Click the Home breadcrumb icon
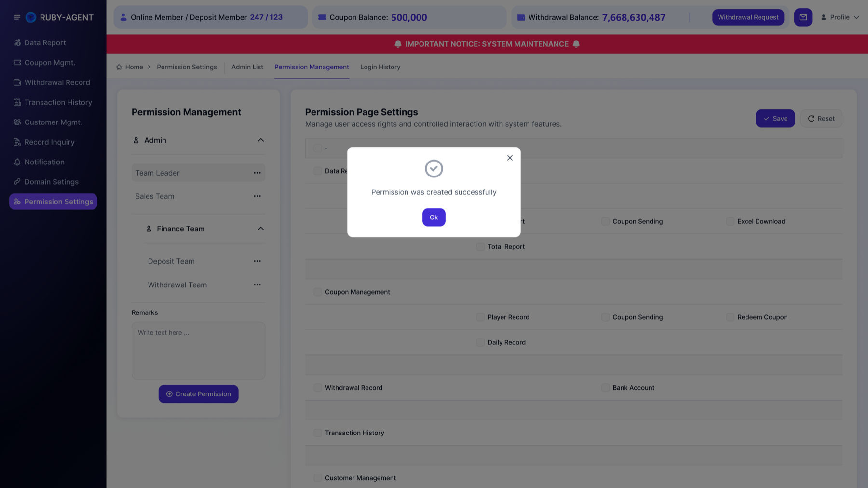 (119, 67)
